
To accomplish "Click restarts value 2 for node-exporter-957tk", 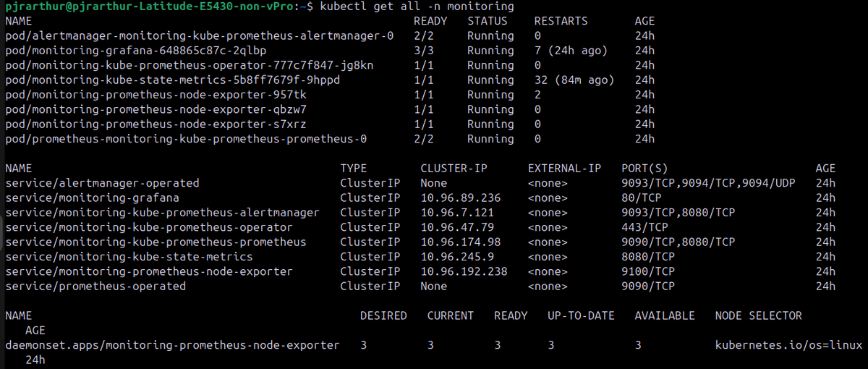I will point(537,95).
